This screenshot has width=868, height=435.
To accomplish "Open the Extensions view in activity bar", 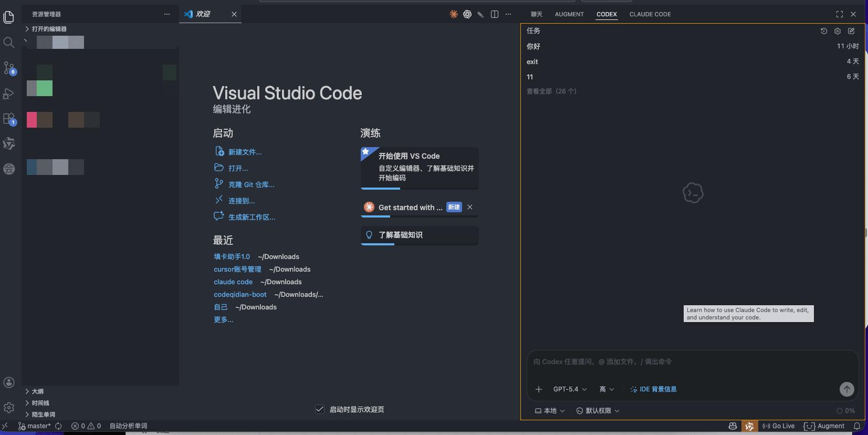I will click(x=9, y=119).
